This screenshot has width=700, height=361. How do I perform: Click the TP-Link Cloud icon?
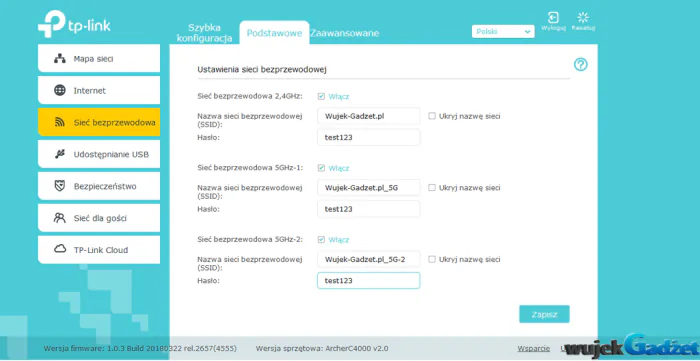tap(60, 249)
